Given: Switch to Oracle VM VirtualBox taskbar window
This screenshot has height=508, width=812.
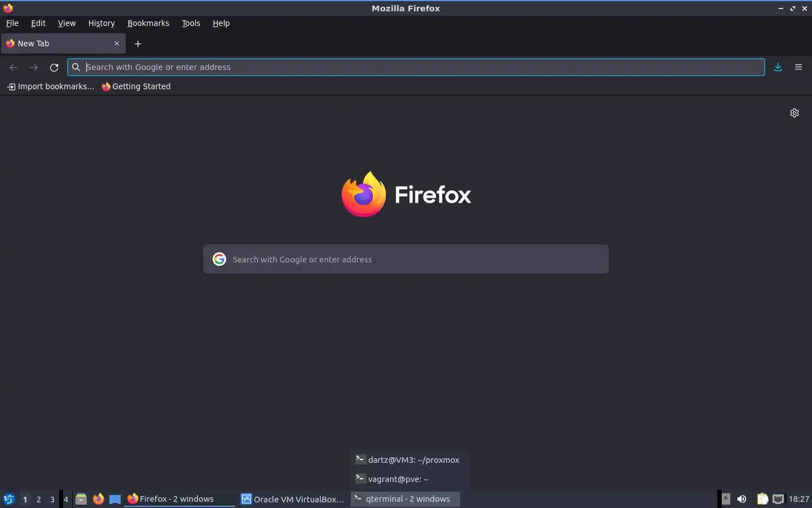Looking at the screenshot, I should [293, 499].
